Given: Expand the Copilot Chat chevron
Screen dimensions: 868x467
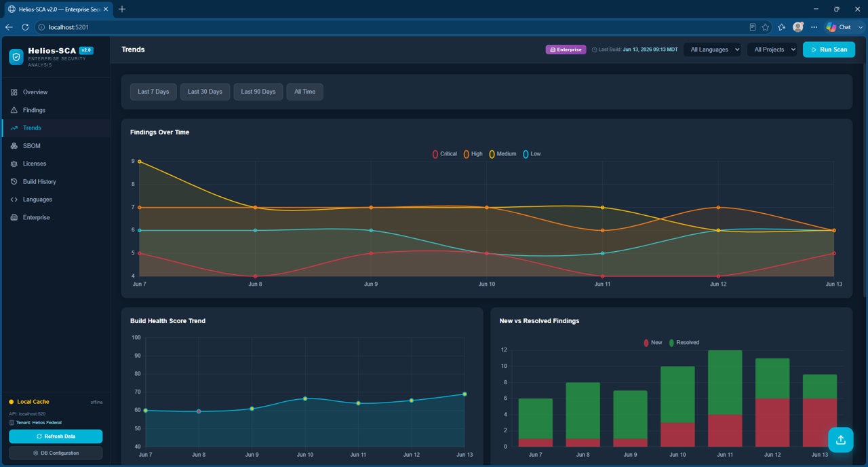Looking at the screenshot, I should click(x=861, y=27).
